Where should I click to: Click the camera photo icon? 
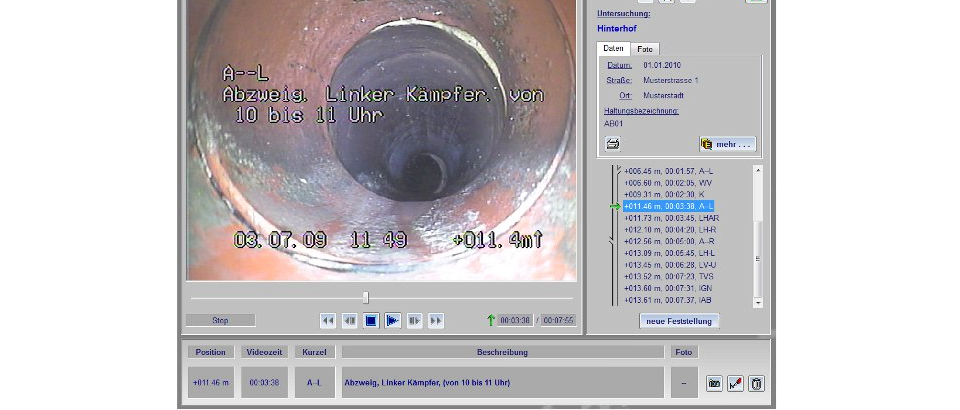pyautogui.click(x=714, y=383)
